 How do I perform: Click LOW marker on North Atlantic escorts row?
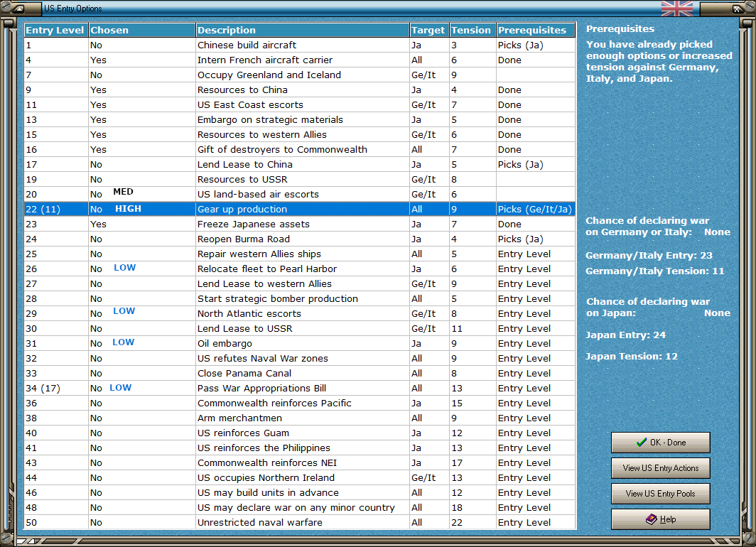click(124, 311)
